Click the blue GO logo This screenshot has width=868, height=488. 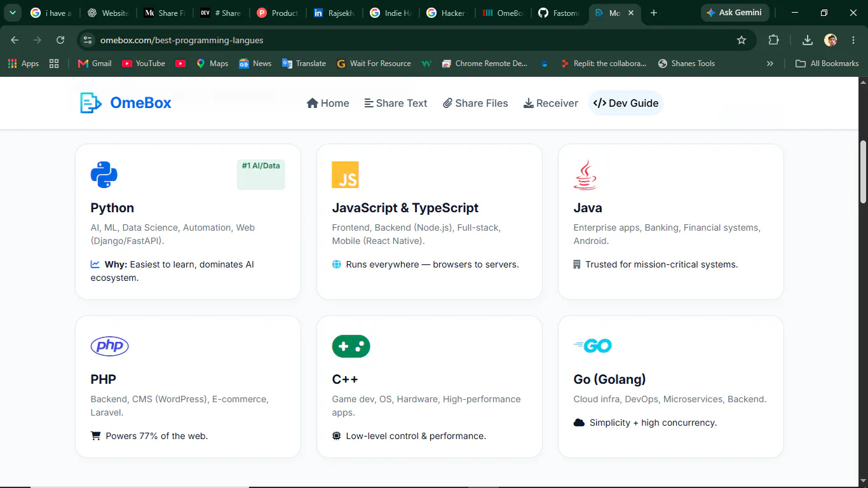point(593,346)
